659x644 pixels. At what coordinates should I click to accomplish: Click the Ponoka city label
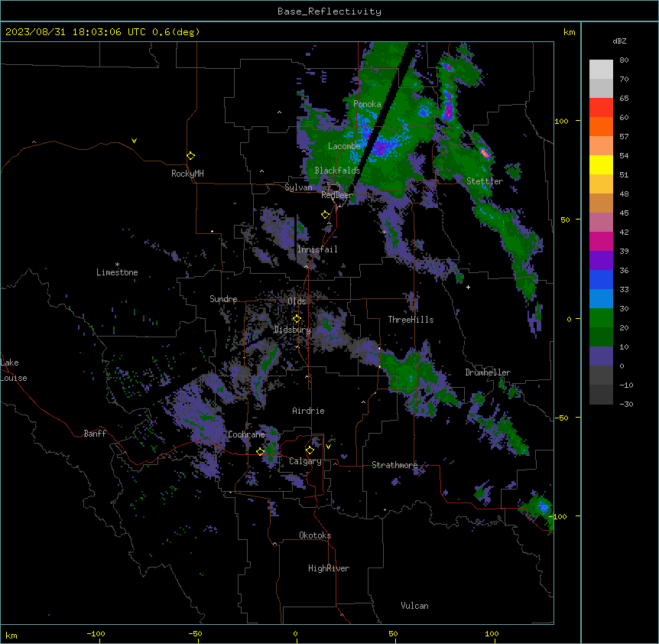(x=367, y=104)
